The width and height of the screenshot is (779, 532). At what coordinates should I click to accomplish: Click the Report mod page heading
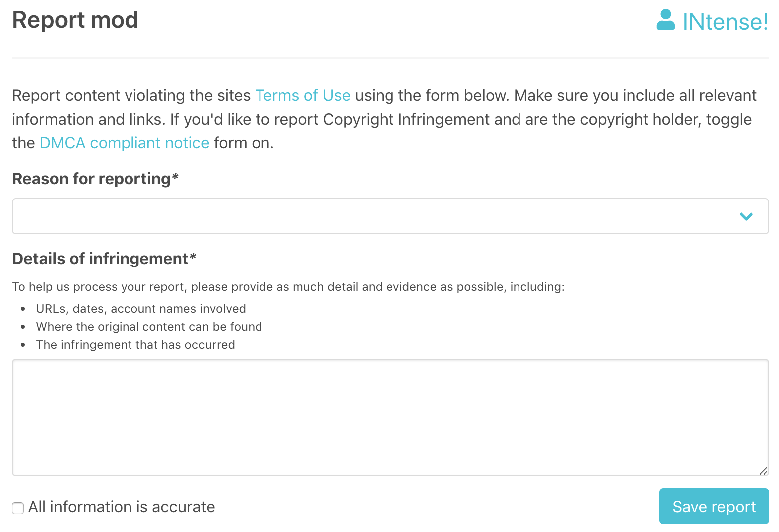[75, 20]
